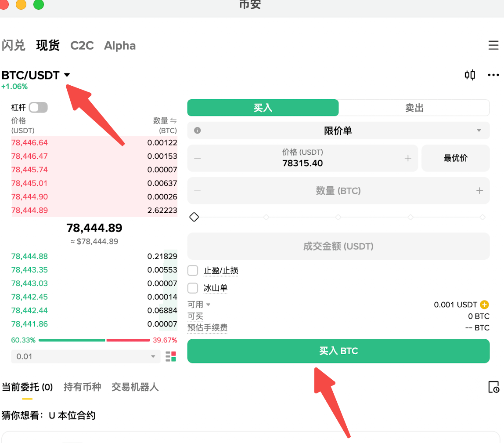
Task: Click the 数量 (BTC) input field
Action: pyautogui.click(x=338, y=191)
